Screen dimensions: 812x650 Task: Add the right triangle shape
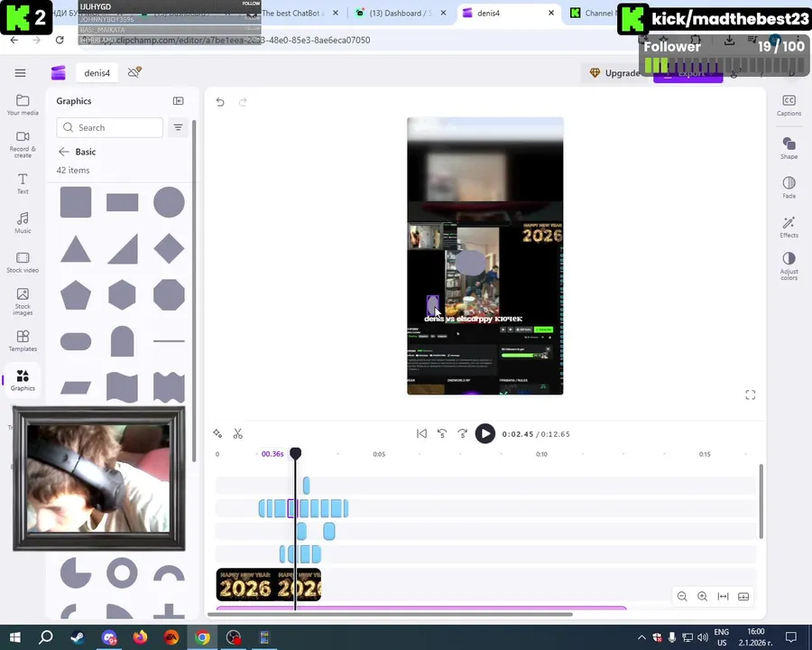[122, 249]
